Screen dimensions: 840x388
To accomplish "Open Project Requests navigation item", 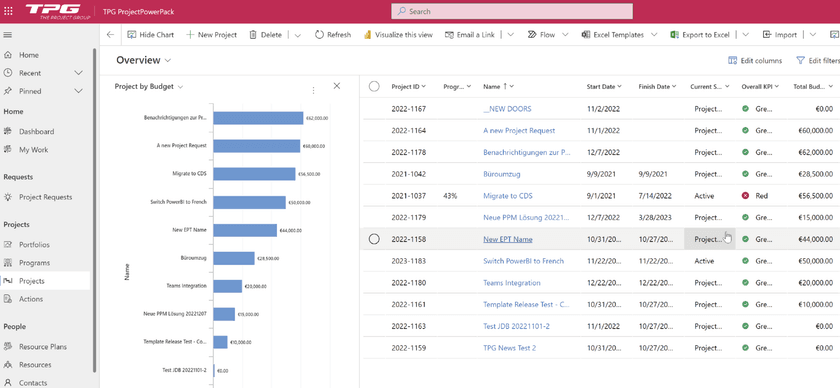I will (x=46, y=197).
